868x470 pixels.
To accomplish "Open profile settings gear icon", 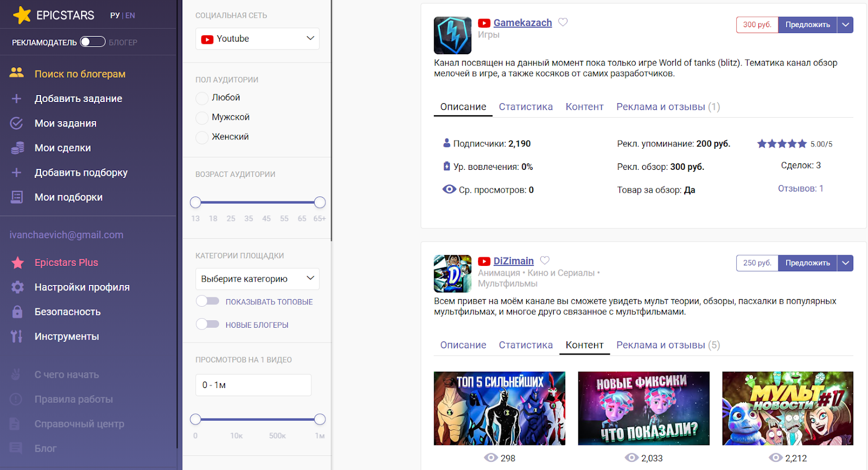I will click(17, 287).
